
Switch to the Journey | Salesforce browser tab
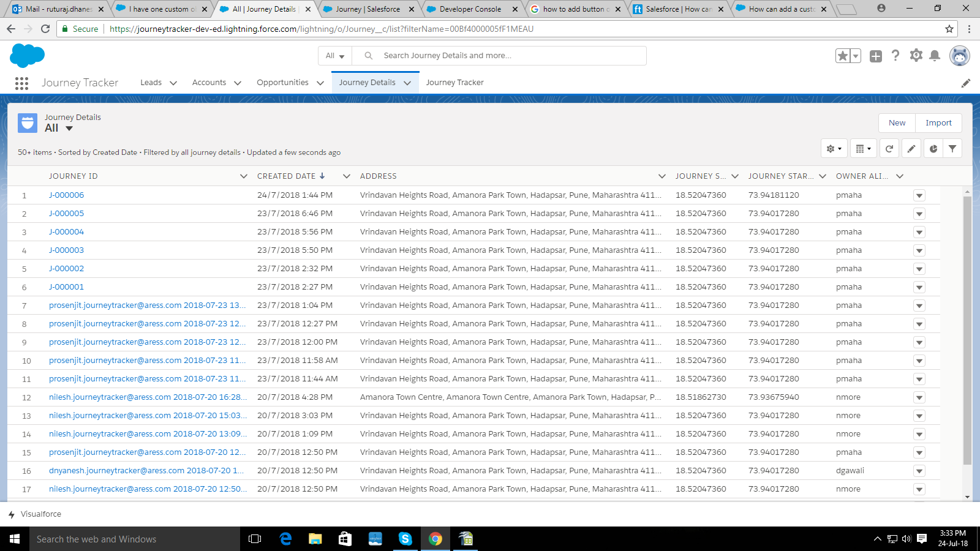367,9
